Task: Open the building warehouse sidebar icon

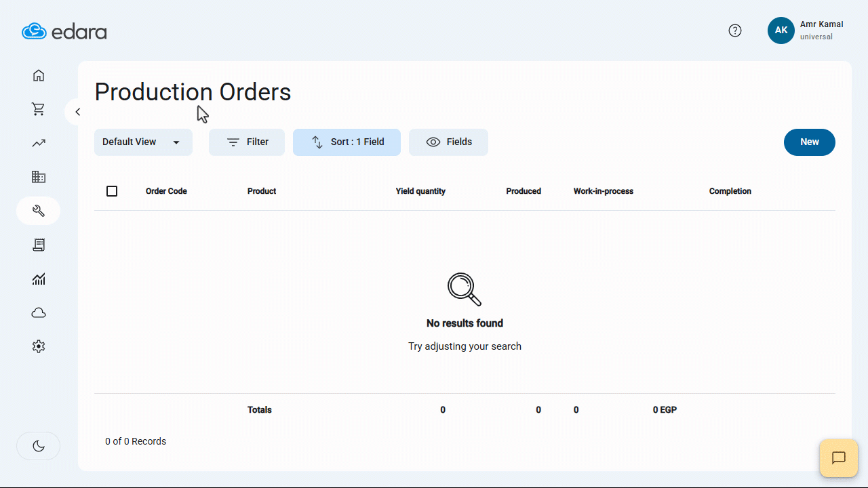Action: coord(39,177)
